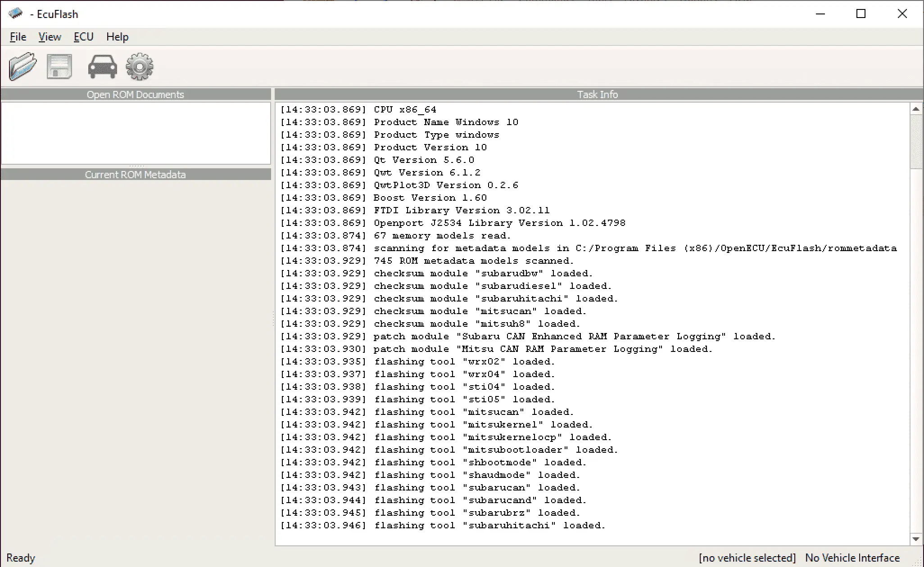Open options using the gear icon
The height and width of the screenshot is (567, 924).
[x=140, y=67]
